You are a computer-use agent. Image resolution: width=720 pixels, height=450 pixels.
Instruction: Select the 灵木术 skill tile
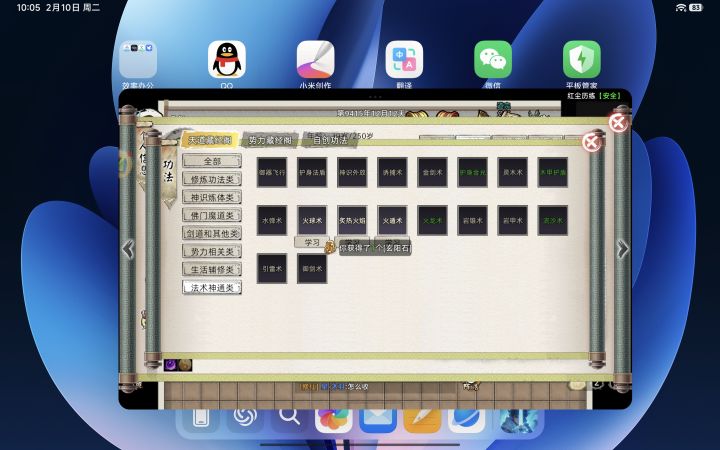pos(512,172)
